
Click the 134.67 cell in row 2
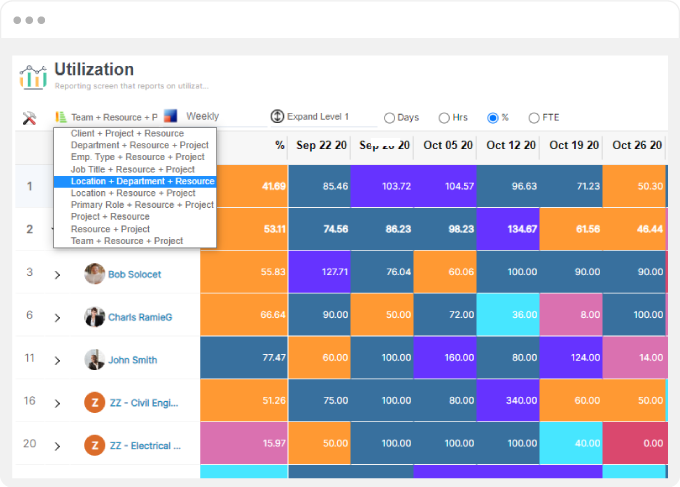pos(508,229)
